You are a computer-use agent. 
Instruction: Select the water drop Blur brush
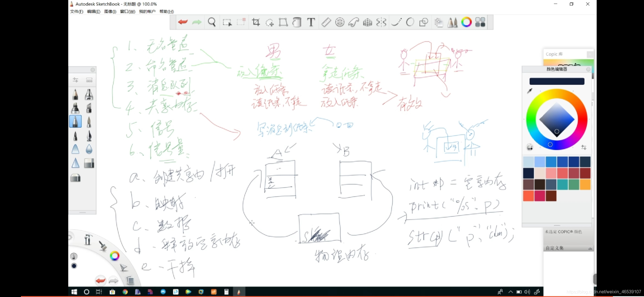[89, 149]
